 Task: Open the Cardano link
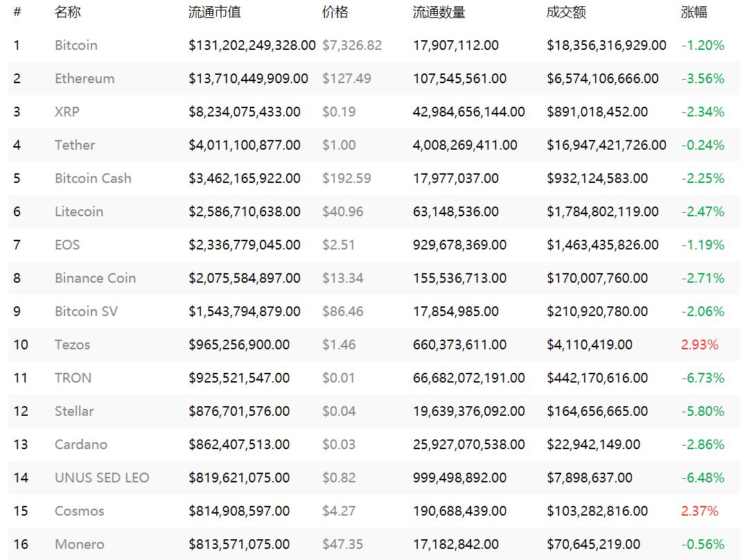point(80,445)
